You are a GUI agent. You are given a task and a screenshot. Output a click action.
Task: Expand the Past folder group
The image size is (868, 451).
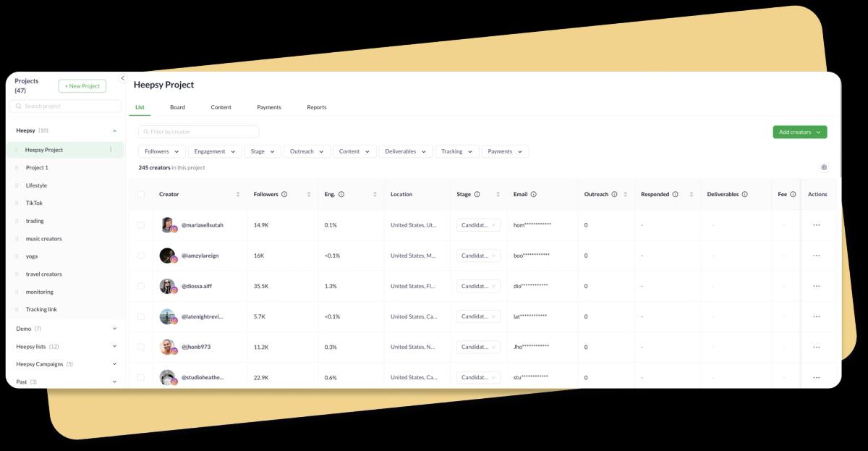point(114,382)
